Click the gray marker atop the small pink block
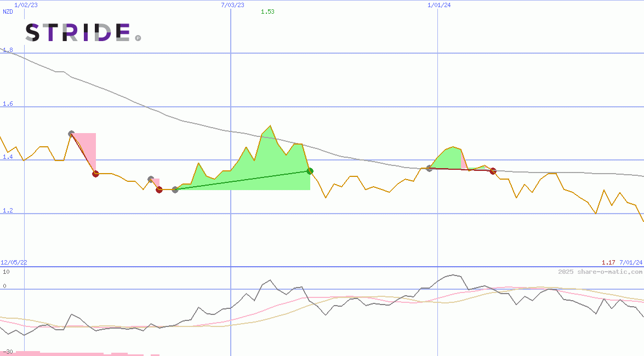Image resolution: width=644 pixels, height=356 pixels. click(x=151, y=179)
